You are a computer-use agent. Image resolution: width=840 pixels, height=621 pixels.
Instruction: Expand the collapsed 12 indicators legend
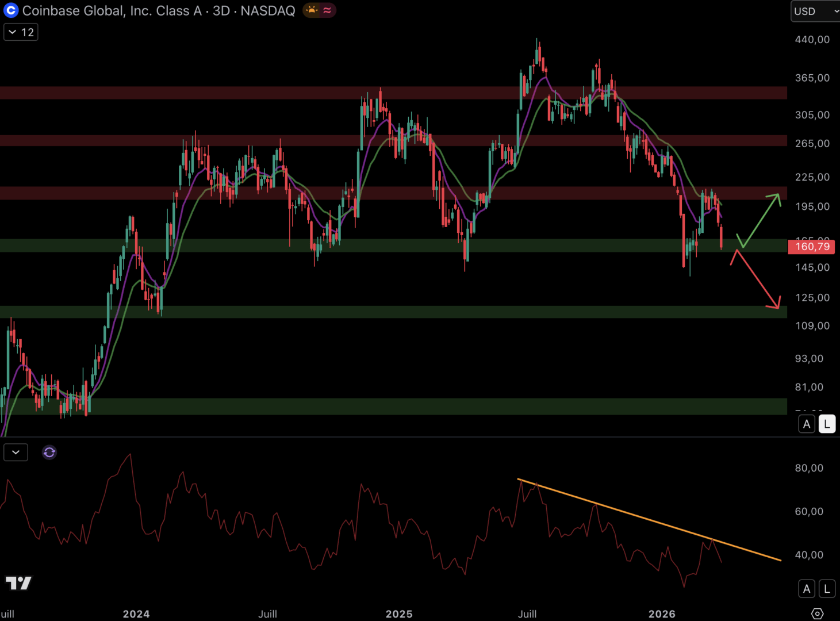(21, 32)
